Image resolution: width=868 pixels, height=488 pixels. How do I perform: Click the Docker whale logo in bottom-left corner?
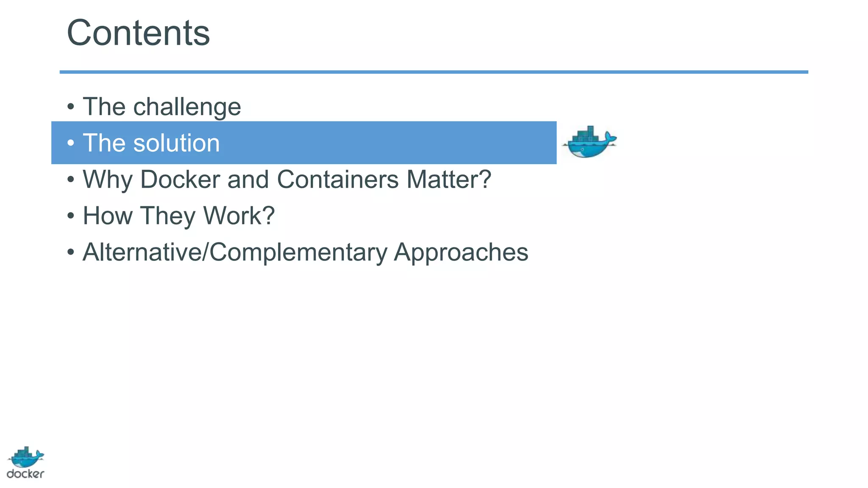click(x=26, y=457)
